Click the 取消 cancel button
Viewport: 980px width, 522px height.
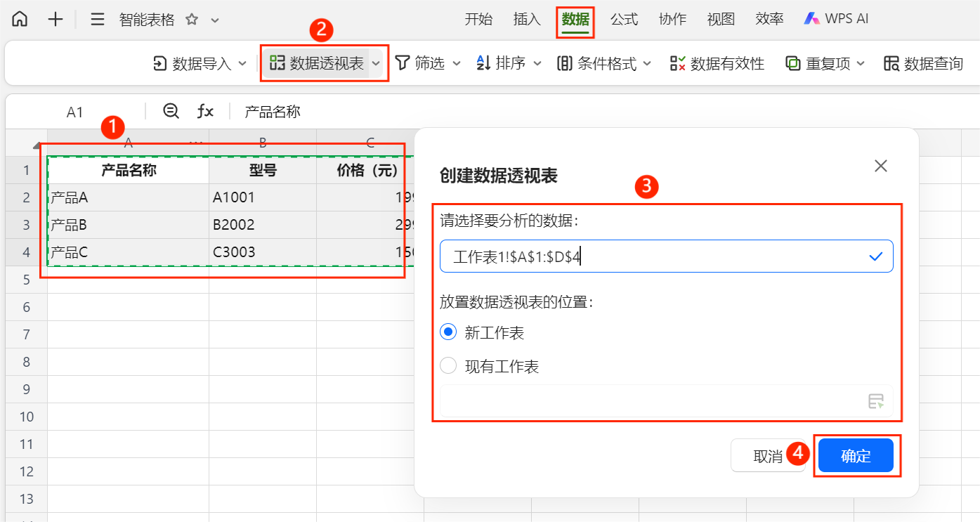(767, 456)
